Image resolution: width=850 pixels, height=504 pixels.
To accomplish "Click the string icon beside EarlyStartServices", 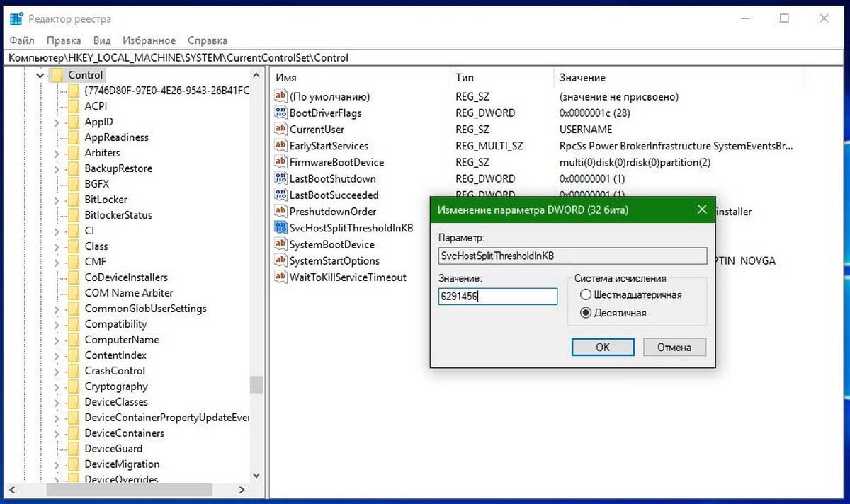I will click(x=280, y=146).
